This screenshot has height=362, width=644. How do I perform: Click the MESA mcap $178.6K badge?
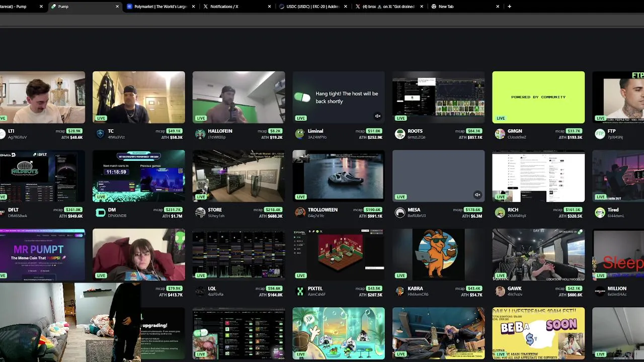[473, 210]
